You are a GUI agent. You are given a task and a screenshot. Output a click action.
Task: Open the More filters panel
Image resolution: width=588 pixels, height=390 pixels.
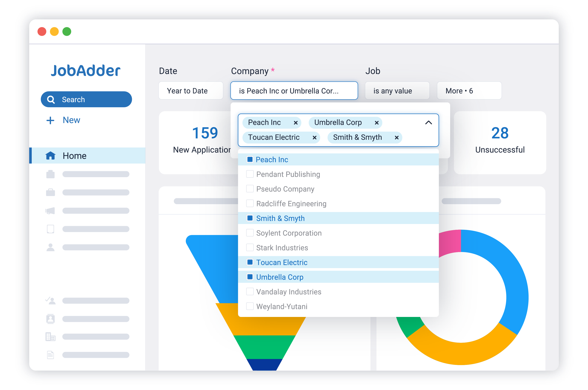click(x=469, y=91)
